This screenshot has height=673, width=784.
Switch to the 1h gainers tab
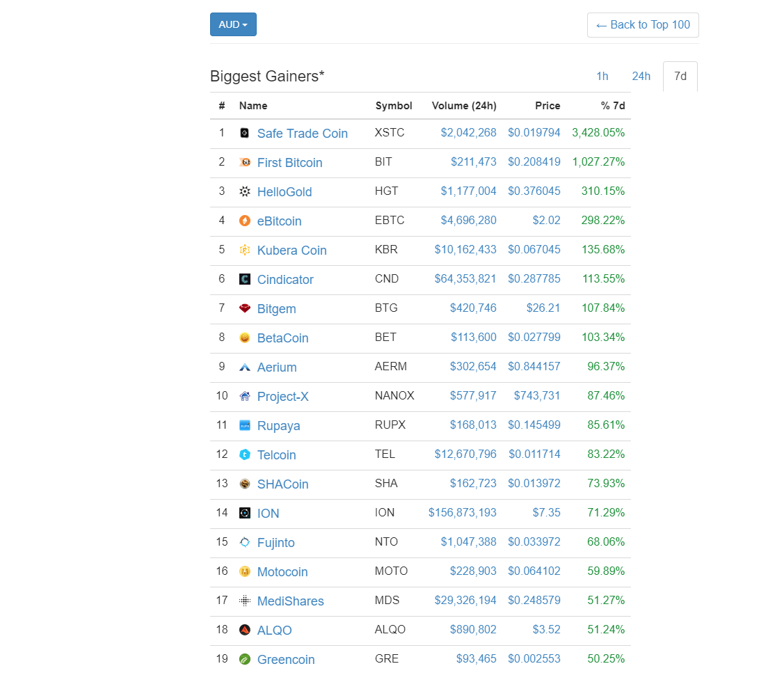[x=602, y=76]
